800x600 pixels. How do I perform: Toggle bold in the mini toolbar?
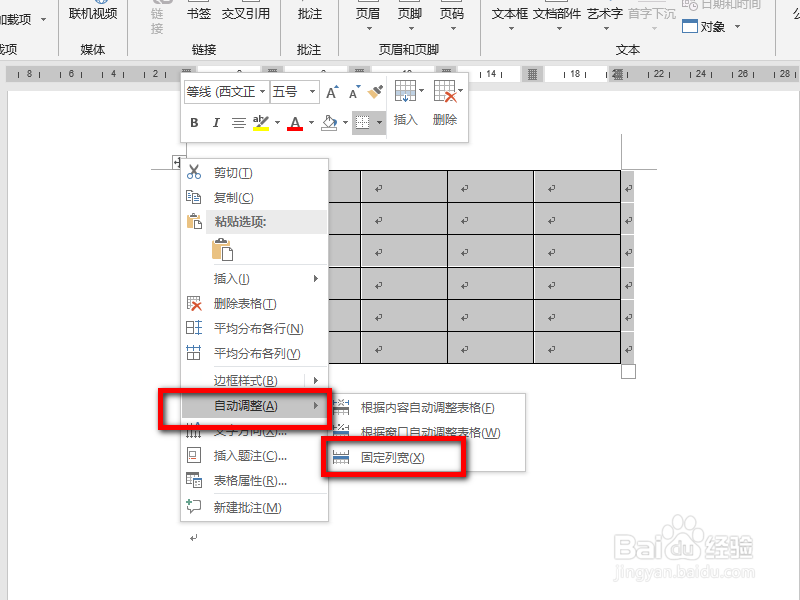point(194,122)
